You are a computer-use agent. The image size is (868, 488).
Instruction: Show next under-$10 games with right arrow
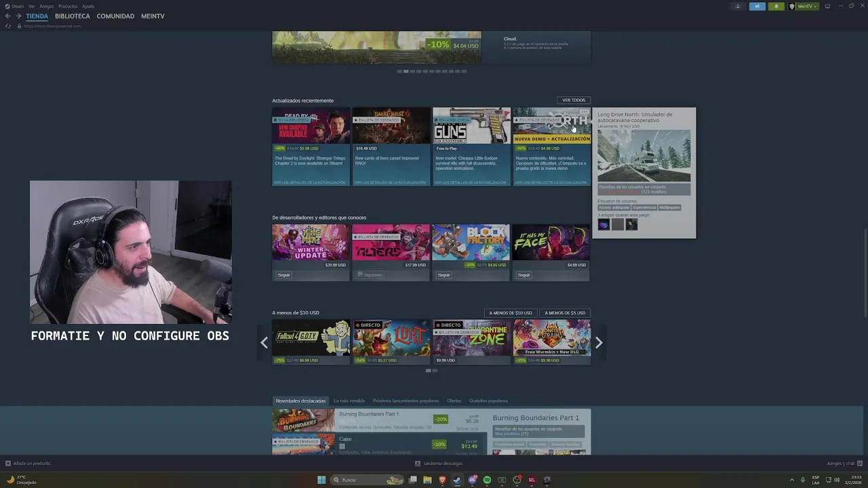(x=599, y=343)
